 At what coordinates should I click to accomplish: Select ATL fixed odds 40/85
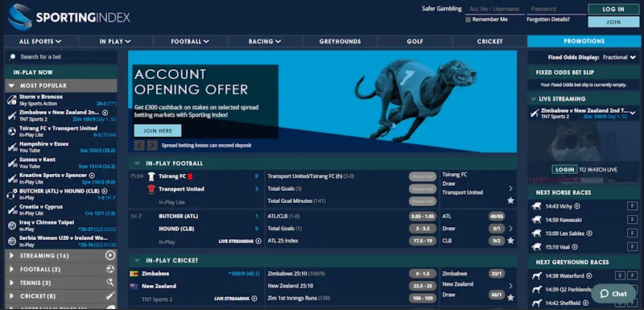pos(497,217)
